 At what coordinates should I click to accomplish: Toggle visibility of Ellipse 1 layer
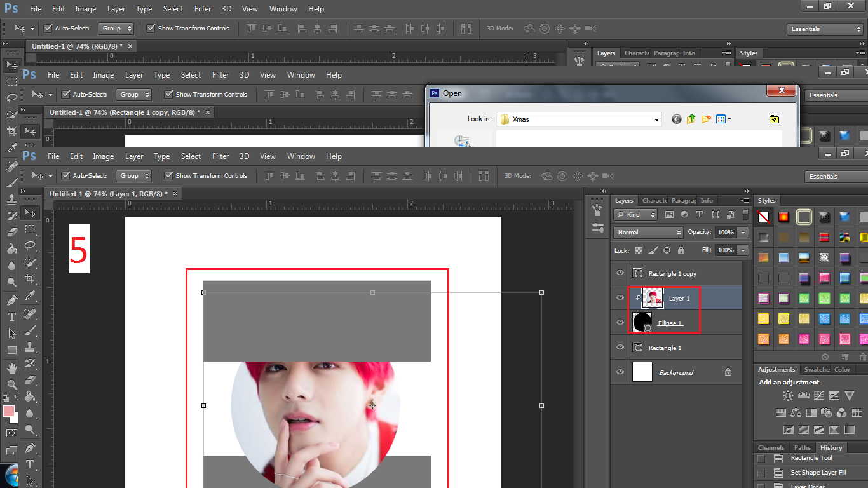point(620,323)
